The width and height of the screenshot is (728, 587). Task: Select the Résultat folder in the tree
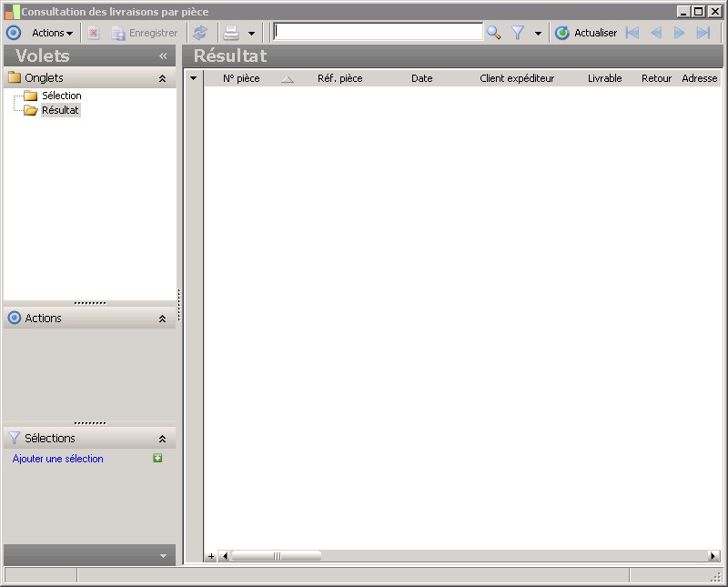(x=60, y=110)
